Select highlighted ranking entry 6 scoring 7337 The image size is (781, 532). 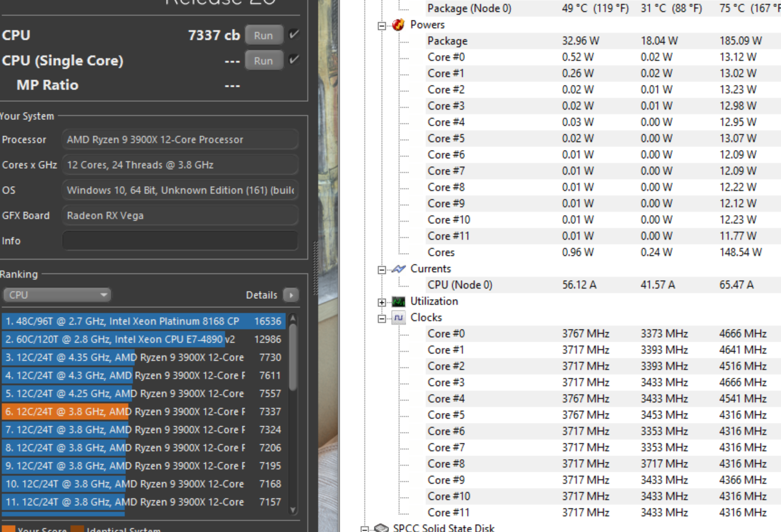tap(143, 412)
